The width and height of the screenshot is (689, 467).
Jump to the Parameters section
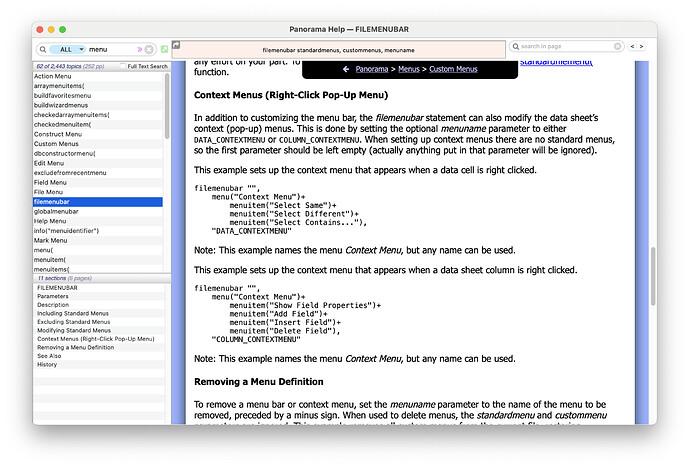99,297
